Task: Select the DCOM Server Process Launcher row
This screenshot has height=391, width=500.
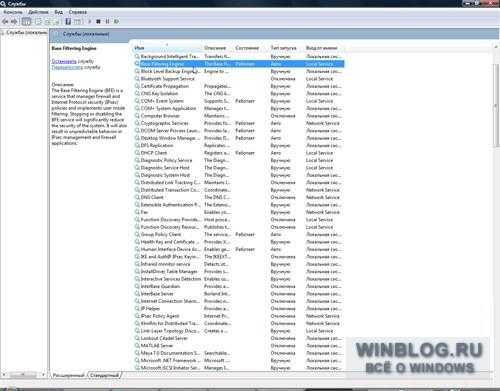Action: coord(239,130)
